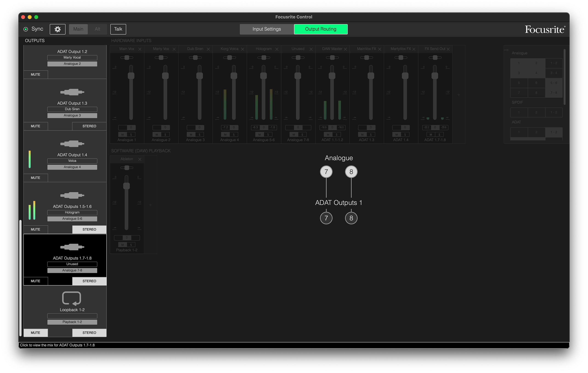Click Ableton playback fader handle
588x373 pixels.
[127, 186]
